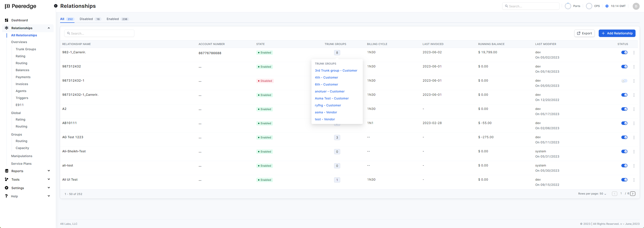Click the clock icon beside 10:14 GMT

(607, 6)
